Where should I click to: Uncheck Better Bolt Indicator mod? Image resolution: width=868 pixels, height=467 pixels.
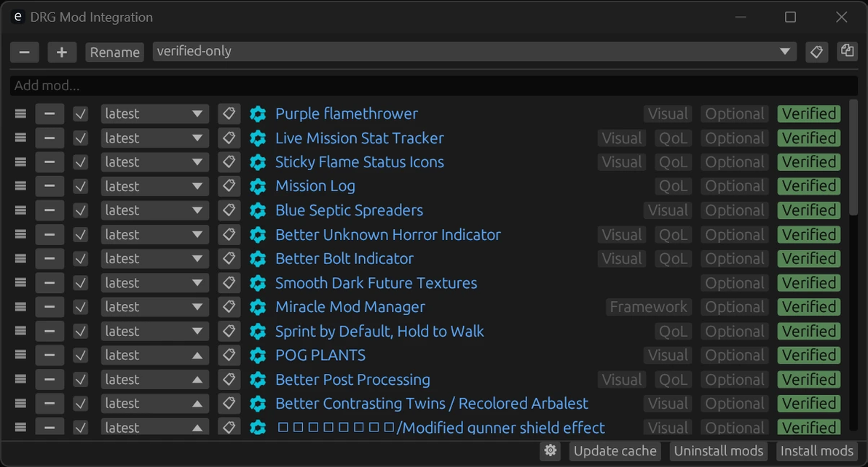point(81,259)
